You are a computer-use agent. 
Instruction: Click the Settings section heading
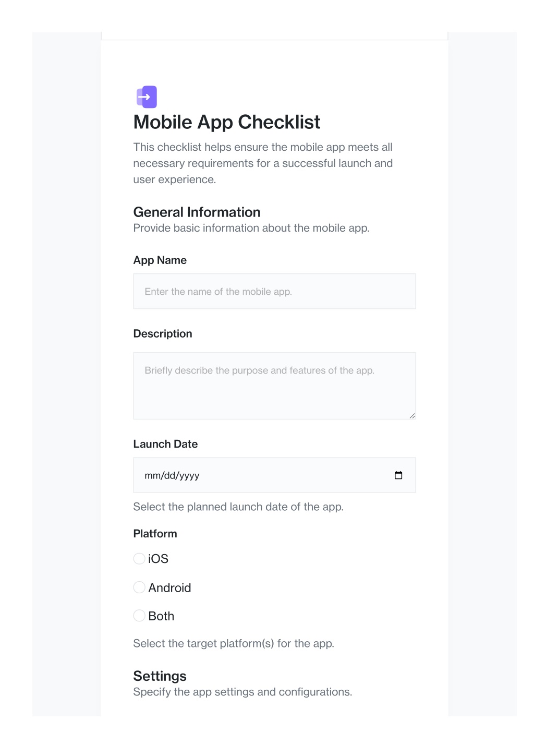(x=160, y=676)
